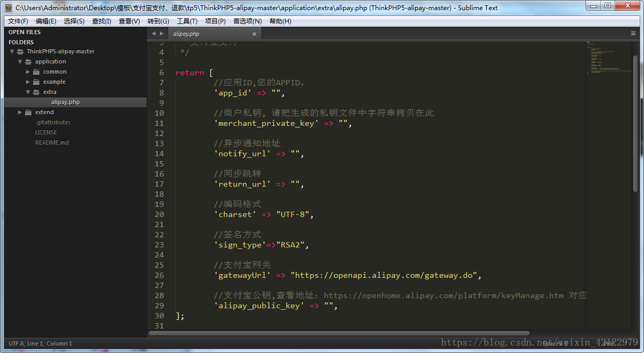Click the //异步通知地址 comment
The width and height of the screenshot is (644, 353).
tap(247, 143)
